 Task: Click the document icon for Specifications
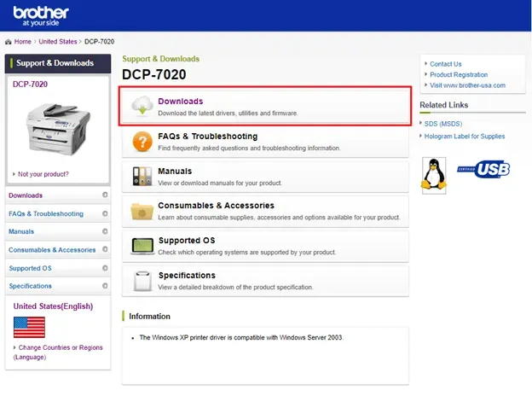click(x=142, y=281)
